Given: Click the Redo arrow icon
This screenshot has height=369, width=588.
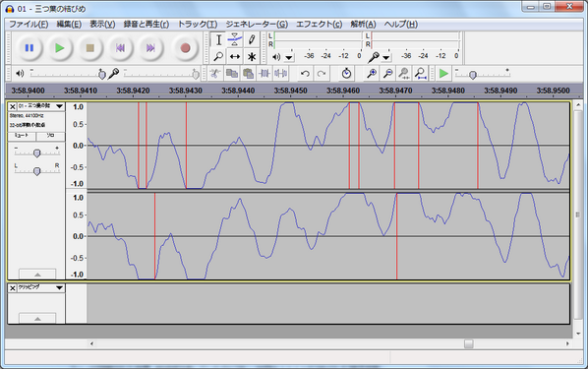Looking at the screenshot, I should pyautogui.click(x=322, y=74).
